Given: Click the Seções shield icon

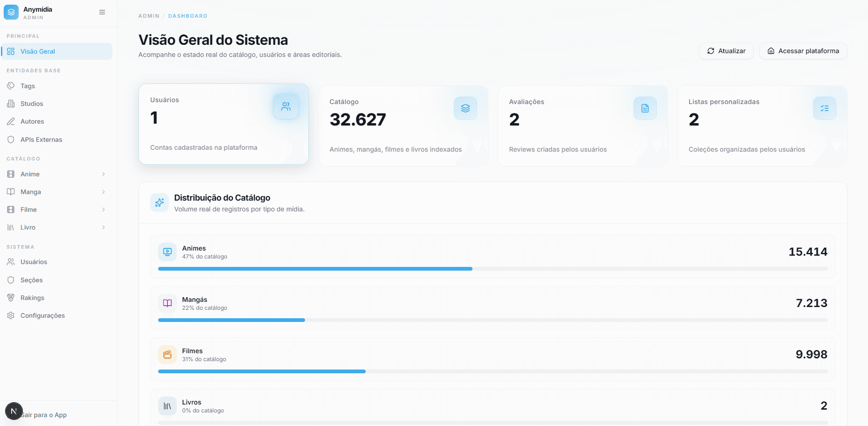Looking at the screenshot, I should [11, 280].
